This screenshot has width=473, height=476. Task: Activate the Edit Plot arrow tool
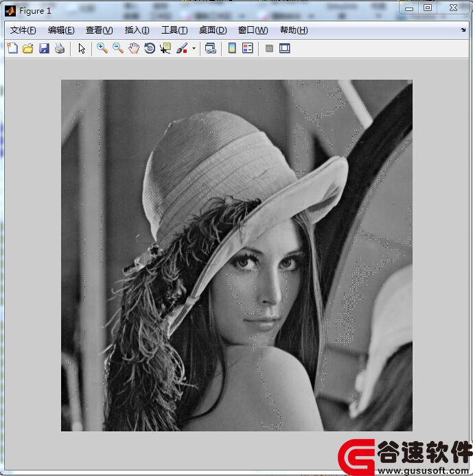tap(82, 48)
